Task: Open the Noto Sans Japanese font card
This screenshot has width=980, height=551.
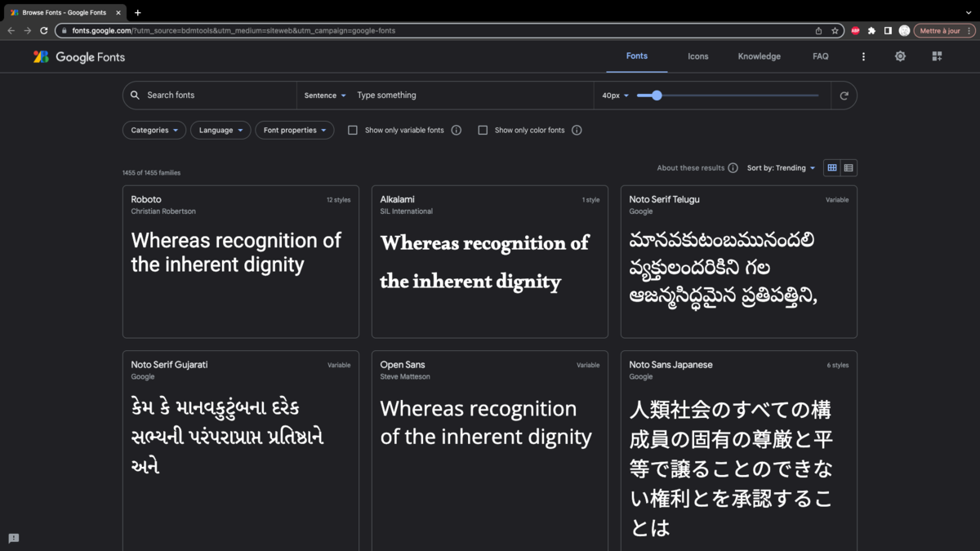Action: (739, 451)
